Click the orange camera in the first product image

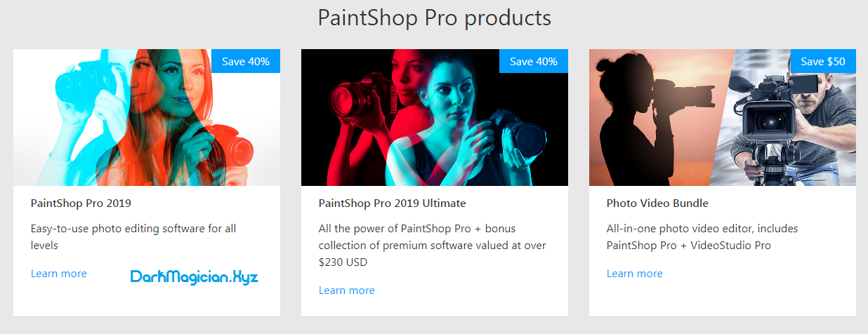230,147
